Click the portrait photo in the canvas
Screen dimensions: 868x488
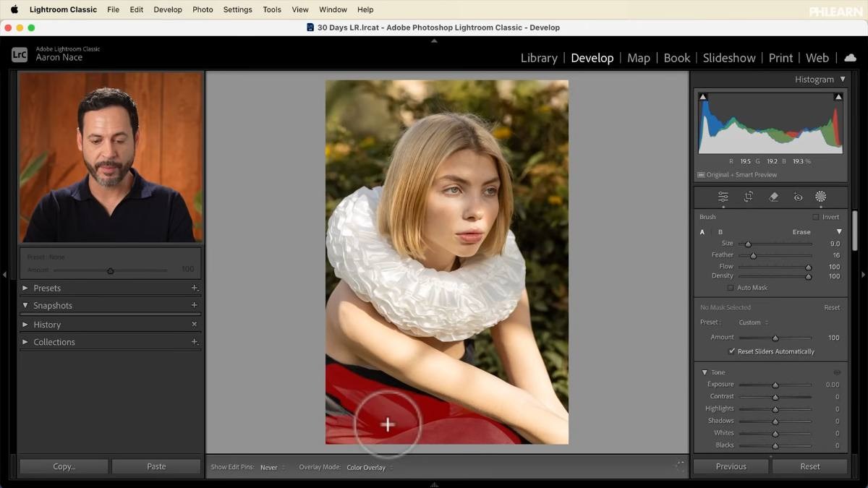(x=447, y=262)
